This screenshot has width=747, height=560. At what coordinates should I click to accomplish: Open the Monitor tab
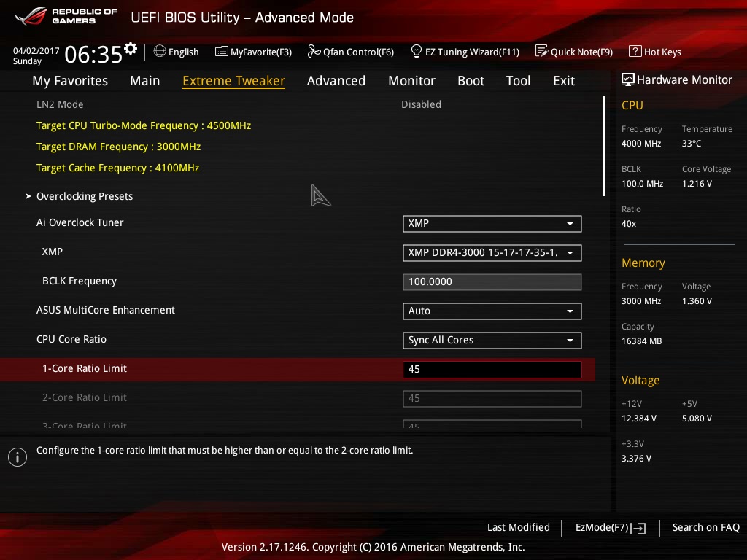pyautogui.click(x=411, y=81)
